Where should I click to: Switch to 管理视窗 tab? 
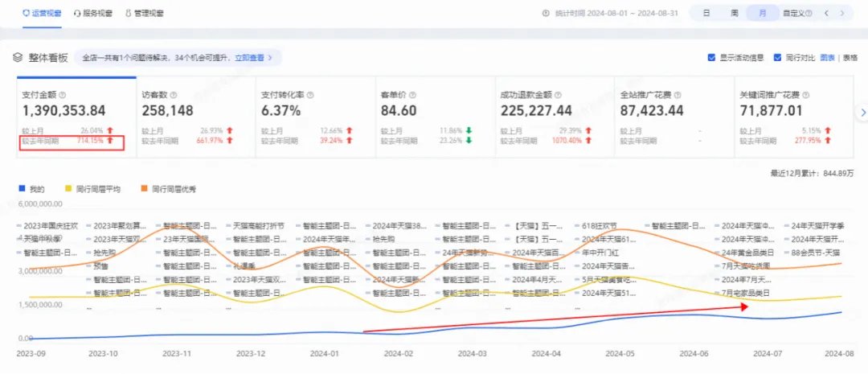click(x=145, y=14)
